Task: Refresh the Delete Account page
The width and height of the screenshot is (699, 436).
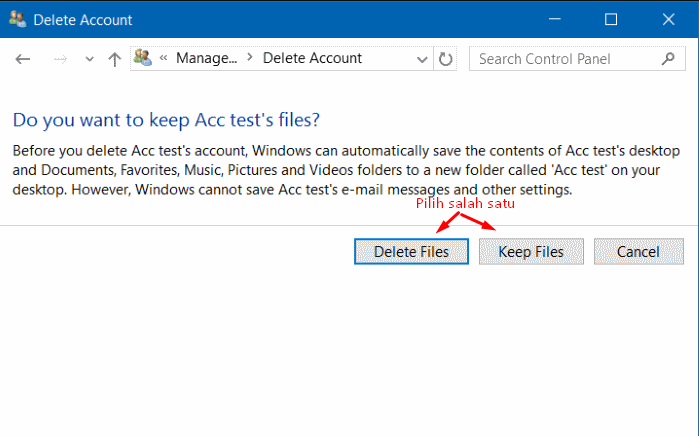Action: point(446,59)
